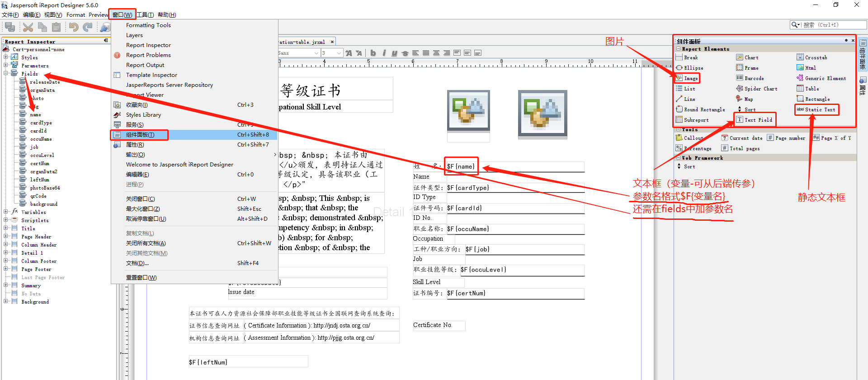This screenshot has height=380, width=868.
Task: Open Report Inspector from Window menu
Action: 148,45
